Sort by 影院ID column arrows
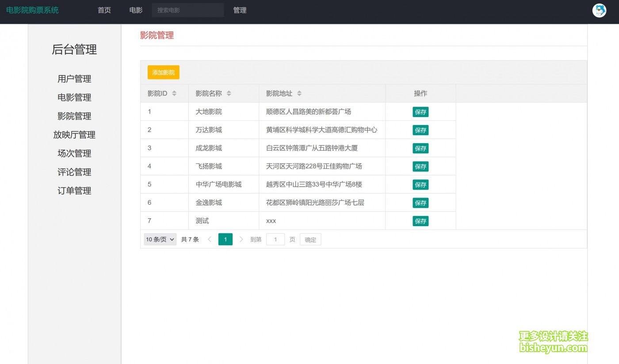The width and height of the screenshot is (619, 364). tap(174, 94)
